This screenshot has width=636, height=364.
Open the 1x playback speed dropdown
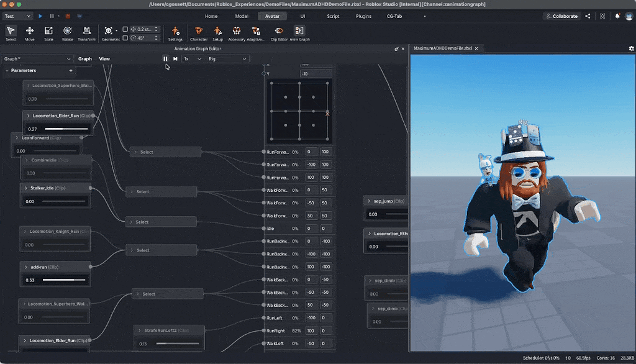coord(192,59)
